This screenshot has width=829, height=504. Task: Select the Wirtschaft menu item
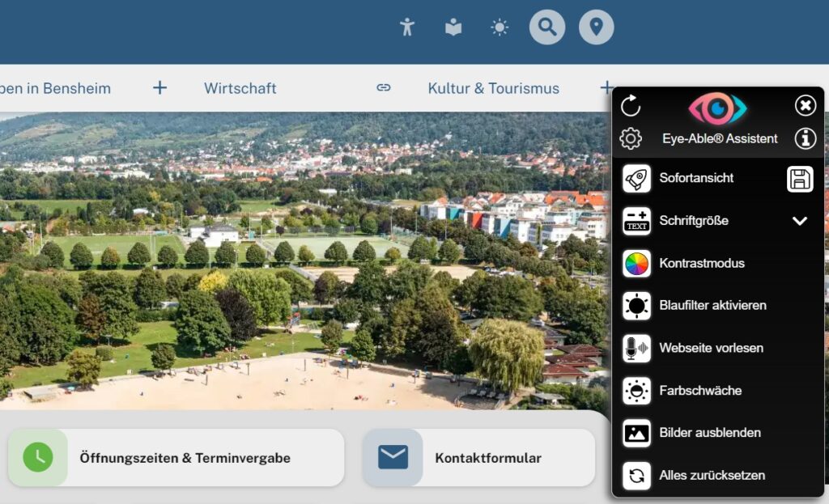pos(240,87)
